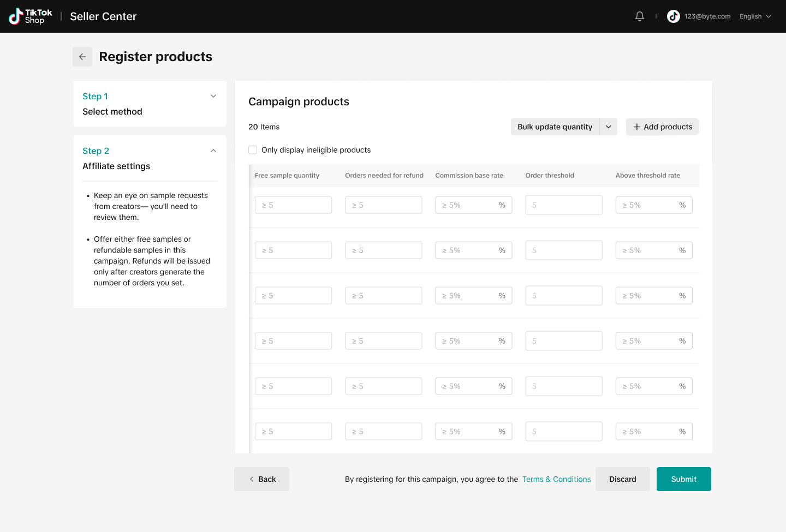Viewport: 786px width, 532px height.
Task: Open the notifications bell
Action: tap(640, 16)
